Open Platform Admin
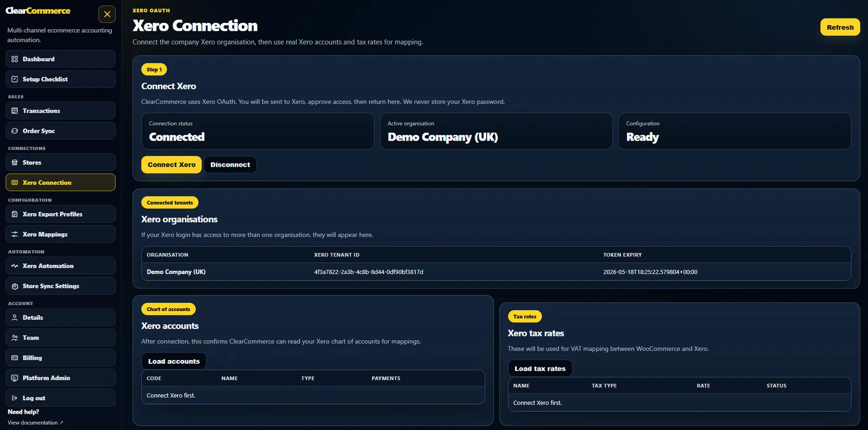 (x=60, y=378)
